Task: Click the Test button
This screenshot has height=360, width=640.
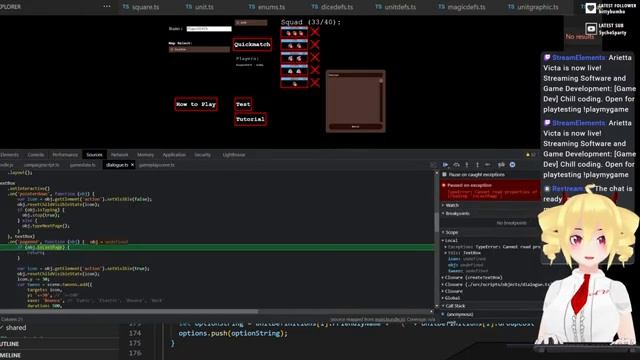Action: tap(243, 104)
